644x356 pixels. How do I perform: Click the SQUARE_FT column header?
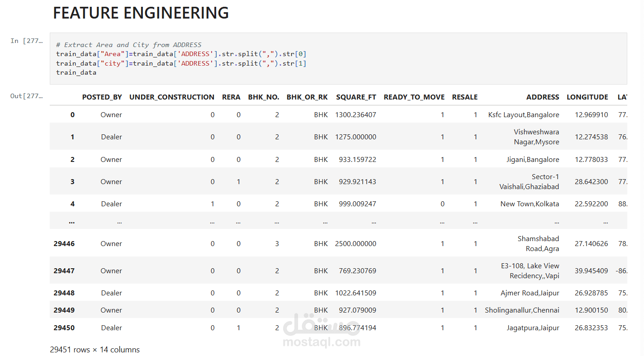coord(356,97)
